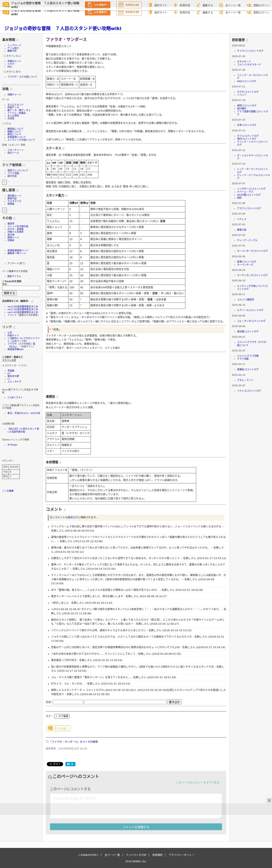Open 「ファラオ・サンダース」をウィキ内検索 link

[74, 742]
